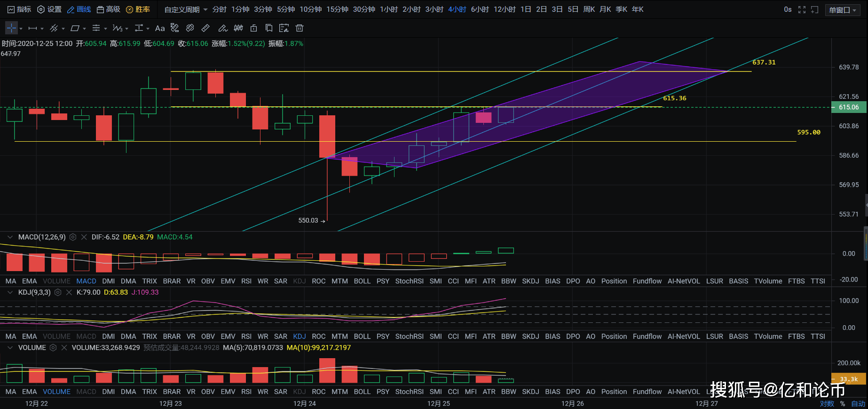Click the 33.3k volume axis label
This screenshot has height=409, width=868.
coord(849,379)
